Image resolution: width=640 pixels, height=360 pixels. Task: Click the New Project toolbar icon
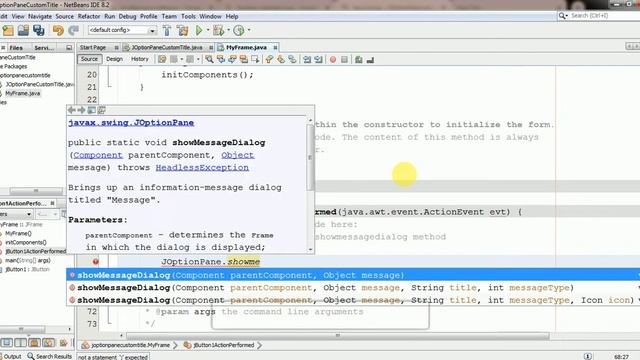tap(8, 30)
